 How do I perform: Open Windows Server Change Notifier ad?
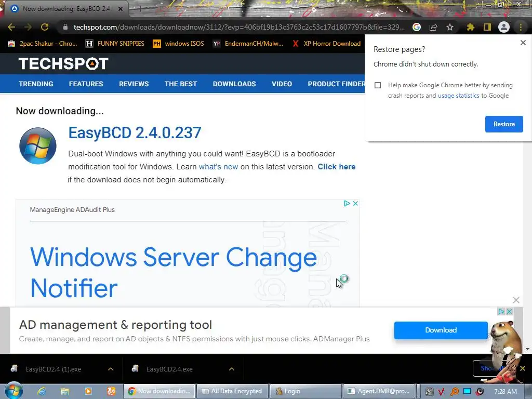(x=174, y=272)
